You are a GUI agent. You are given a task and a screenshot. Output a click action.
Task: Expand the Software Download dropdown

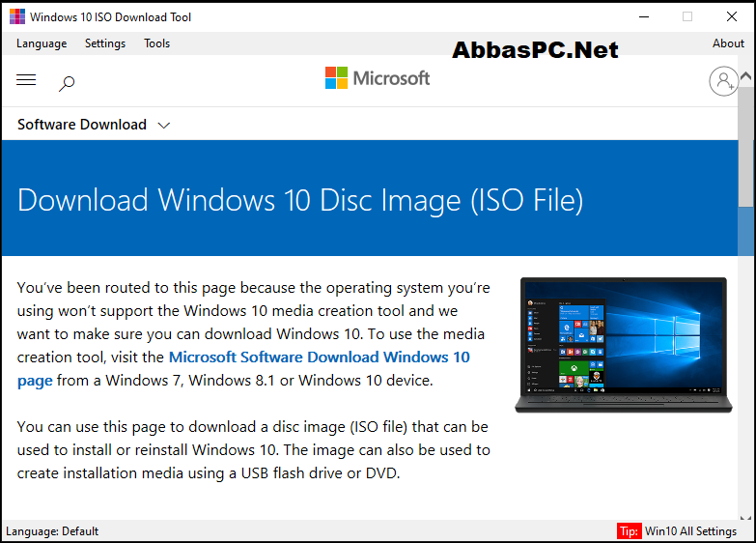pos(94,125)
